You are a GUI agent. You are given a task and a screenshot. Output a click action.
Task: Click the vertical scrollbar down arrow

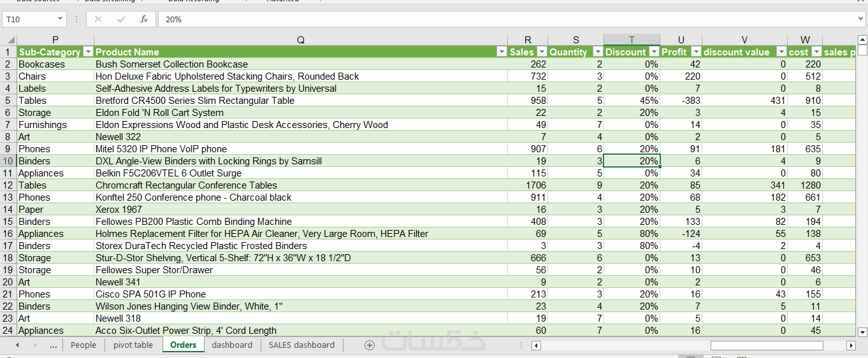(862, 332)
